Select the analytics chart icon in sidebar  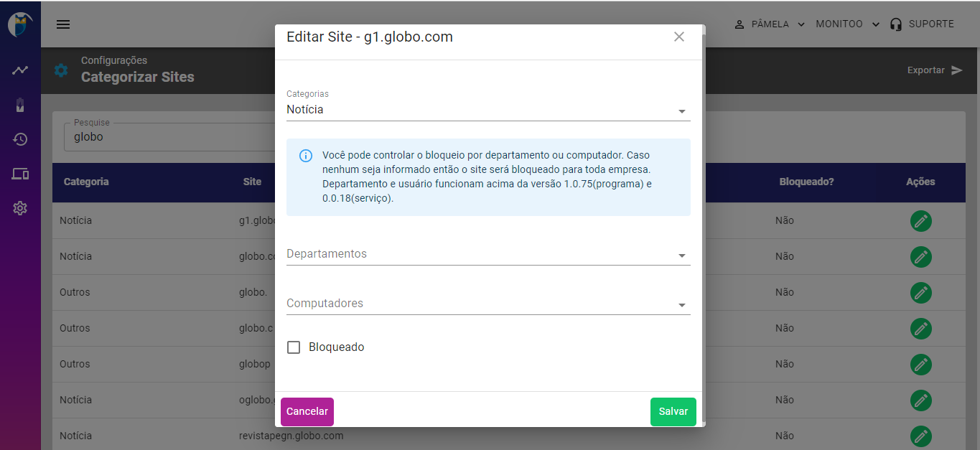tap(19, 70)
